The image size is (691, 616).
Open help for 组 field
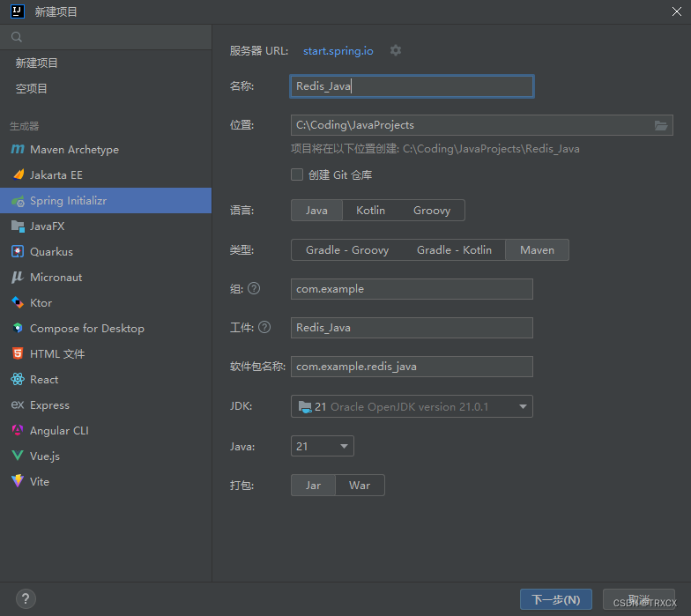tap(254, 288)
